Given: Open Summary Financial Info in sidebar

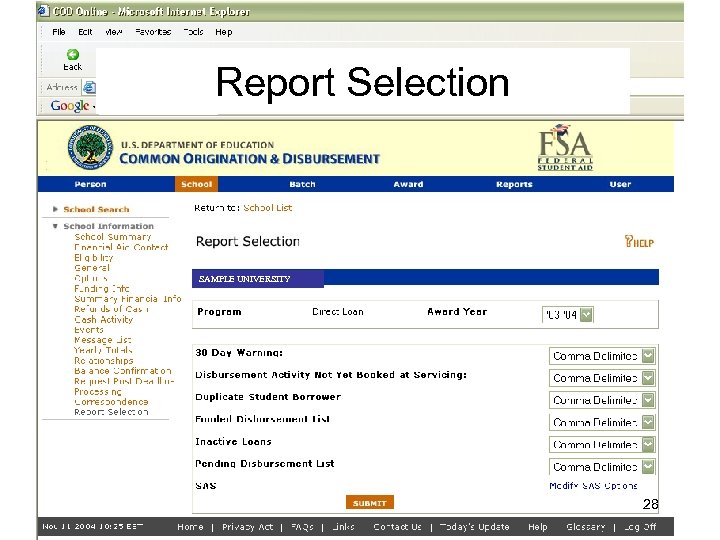Looking at the screenshot, I should pyautogui.click(x=128, y=299).
